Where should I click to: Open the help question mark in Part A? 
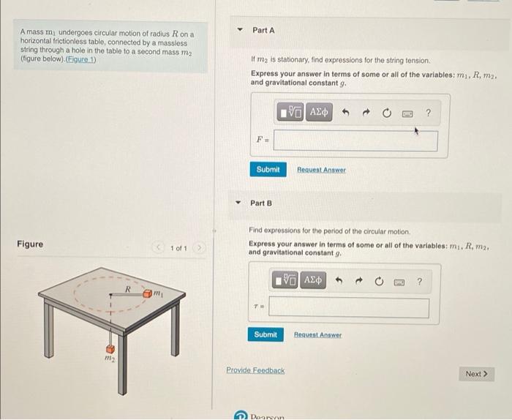(429, 113)
